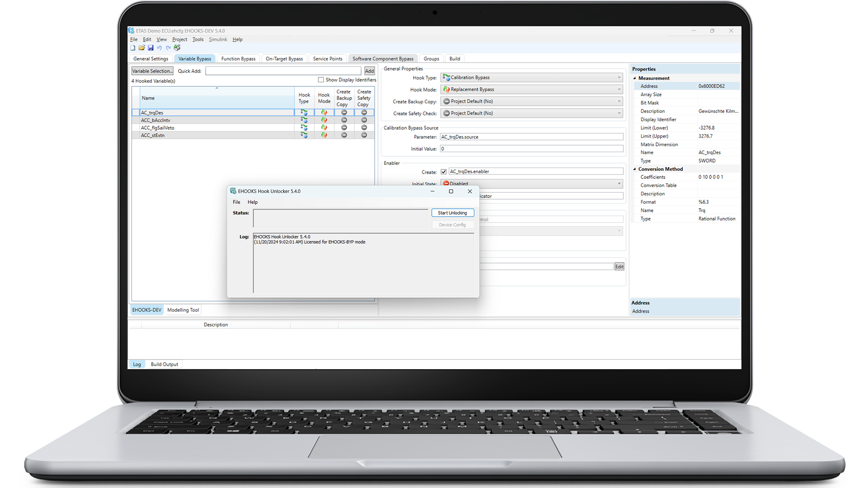Collapse the Conversion Method properties group
Viewport: 868px width, 488px height.
coord(635,169)
